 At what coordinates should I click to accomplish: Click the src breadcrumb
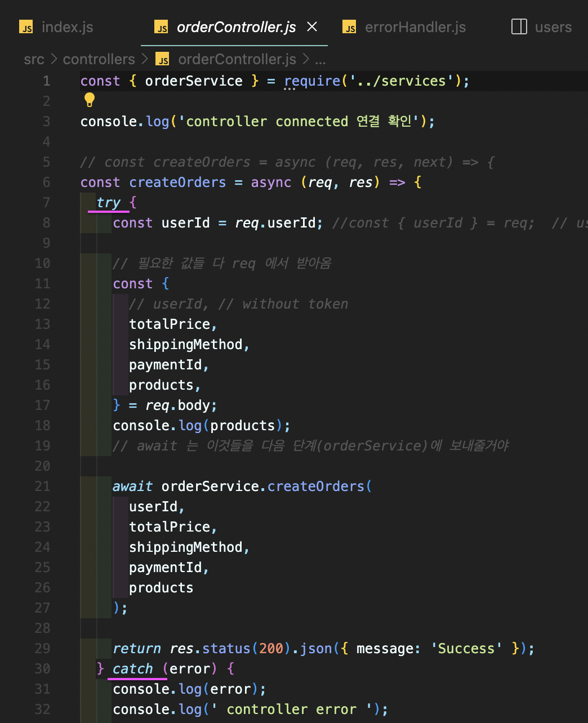click(x=34, y=59)
